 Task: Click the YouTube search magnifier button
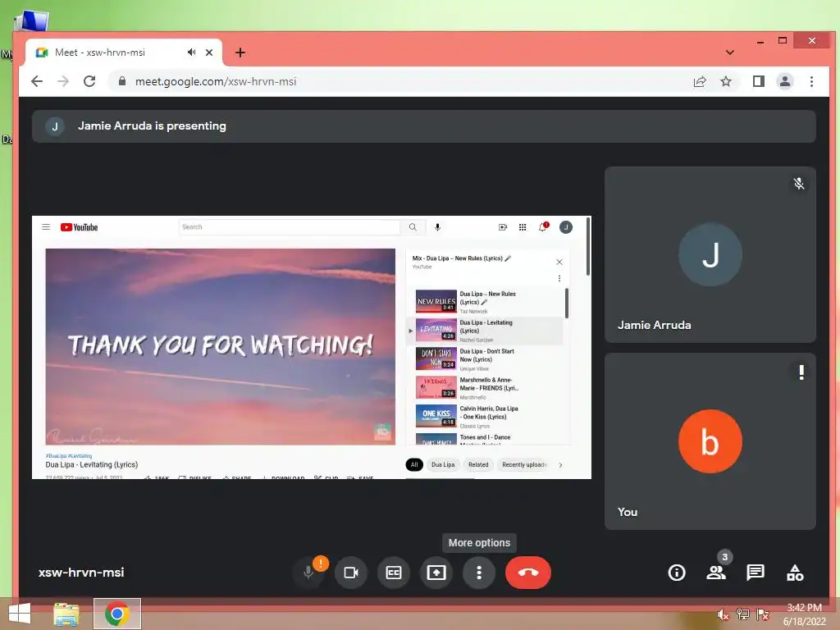413,227
